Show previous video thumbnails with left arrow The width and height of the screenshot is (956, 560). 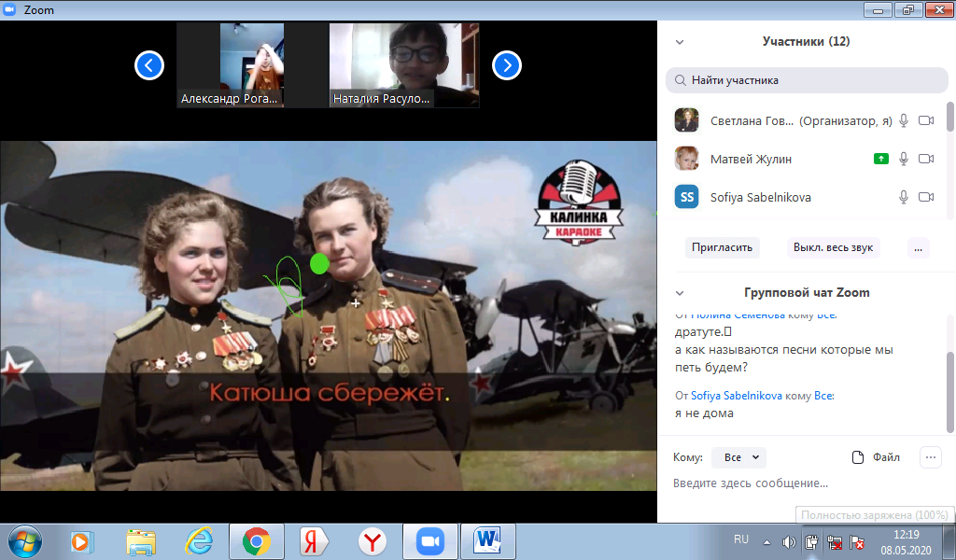[149, 65]
